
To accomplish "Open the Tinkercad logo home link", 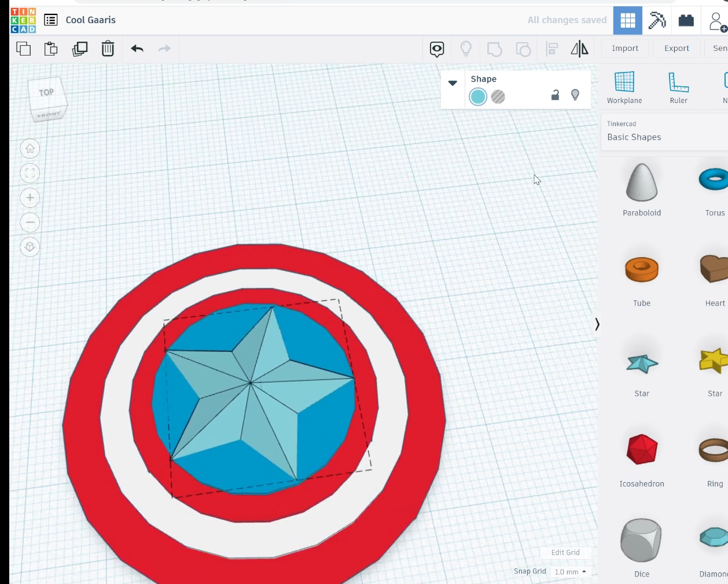I will (x=23, y=20).
